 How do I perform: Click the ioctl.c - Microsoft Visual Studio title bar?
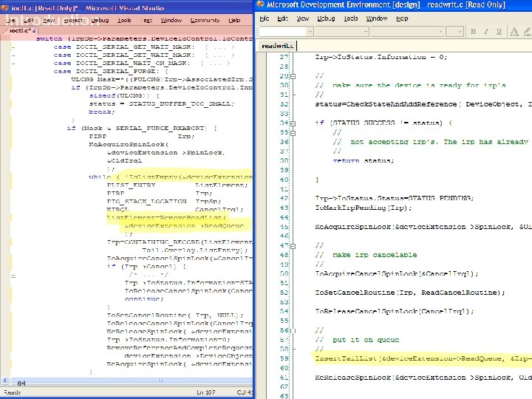[126, 8]
